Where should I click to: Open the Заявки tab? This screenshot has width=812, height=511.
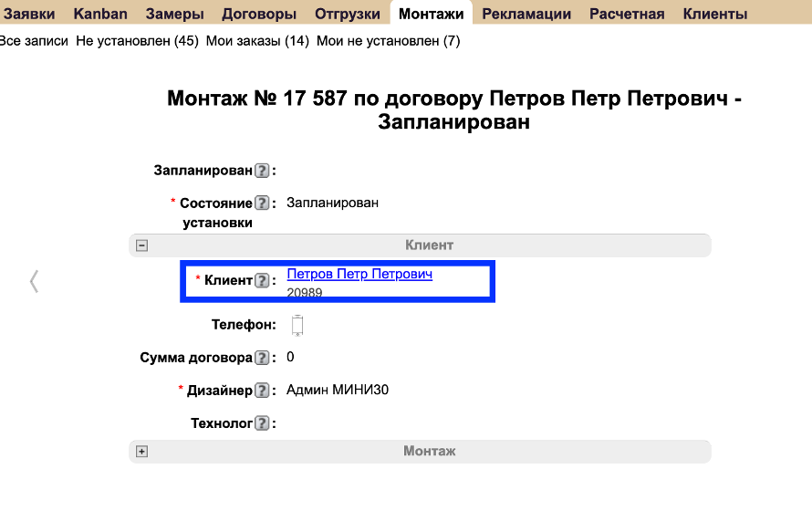coord(27,14)
